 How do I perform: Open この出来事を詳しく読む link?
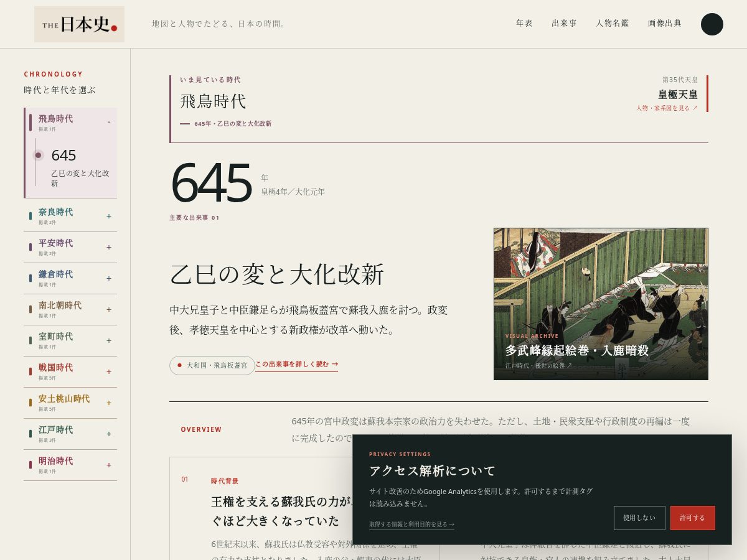296,364
